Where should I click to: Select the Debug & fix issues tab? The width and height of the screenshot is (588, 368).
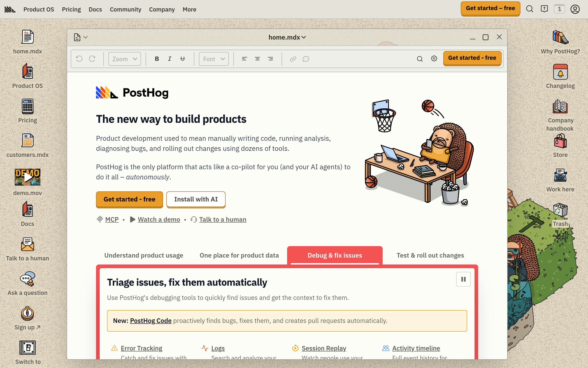coord(335,255)
